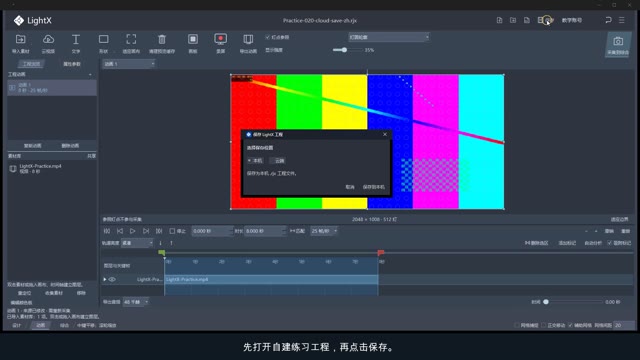Viewport: 640px width, 360px height.
Task: Open the hamburger menu icon at top right
Action: (622, 20)
